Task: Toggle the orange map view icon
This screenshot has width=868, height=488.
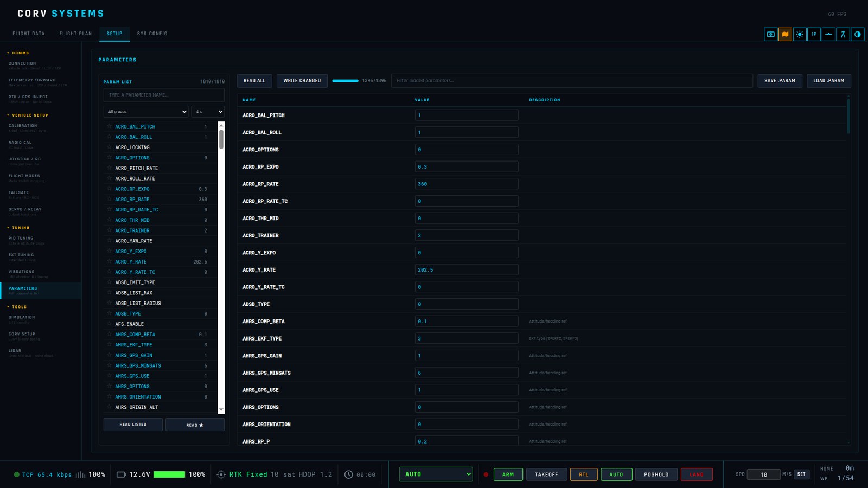Action: coord(785,34)
